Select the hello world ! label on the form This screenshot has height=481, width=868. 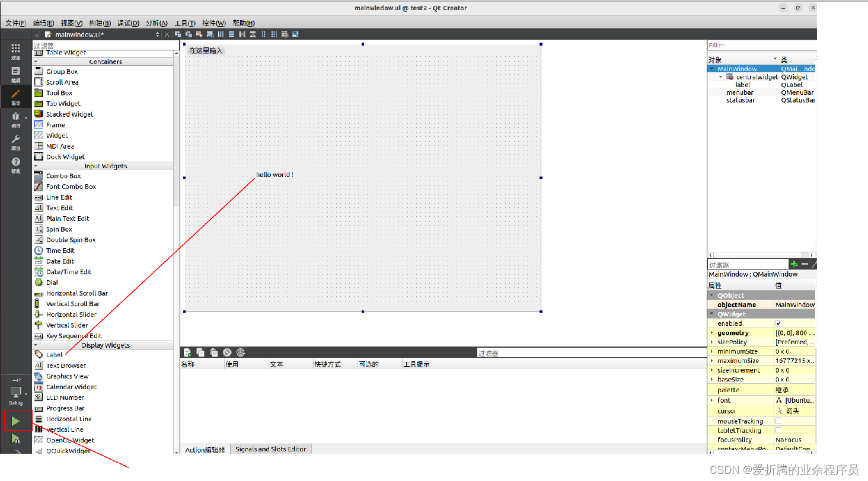click(x=275, y=175)
